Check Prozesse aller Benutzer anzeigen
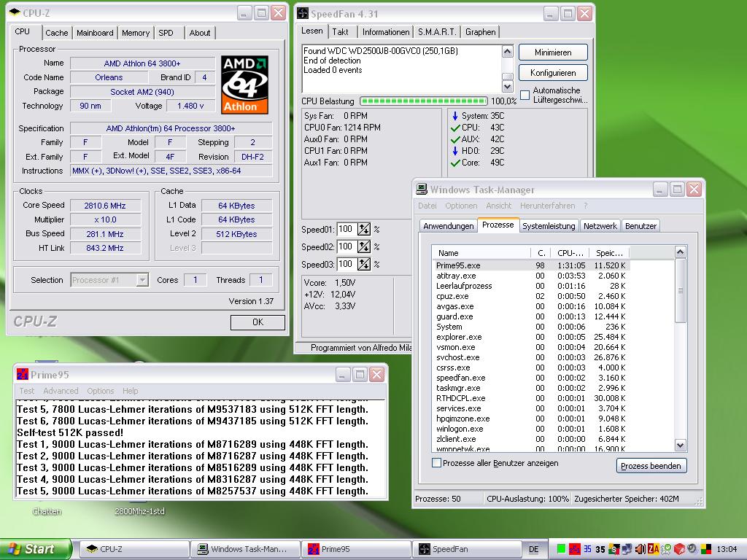Image resolution: width=747 pixels, height=560 pixels. point(436,463)
